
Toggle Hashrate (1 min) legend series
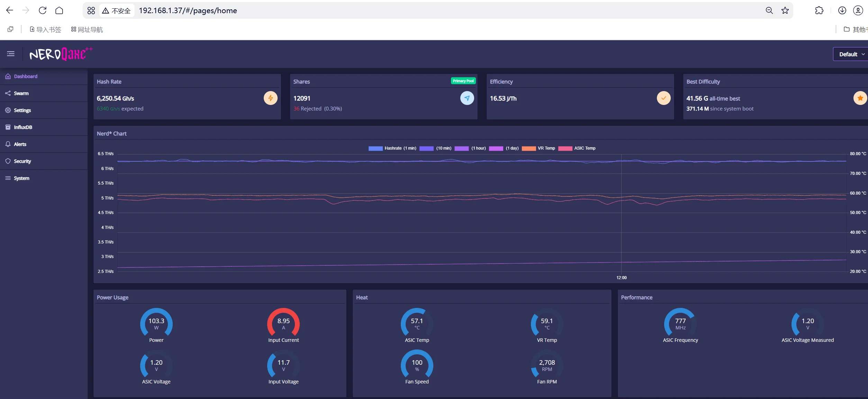392,148
